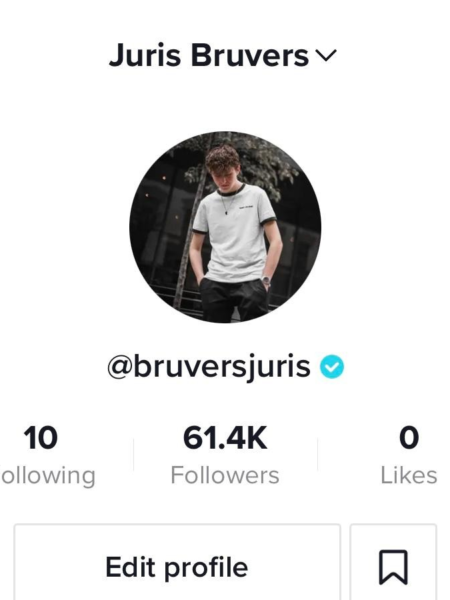Open account list via Juris Bruvers name

pyautogui.click(x=209, y=56)
